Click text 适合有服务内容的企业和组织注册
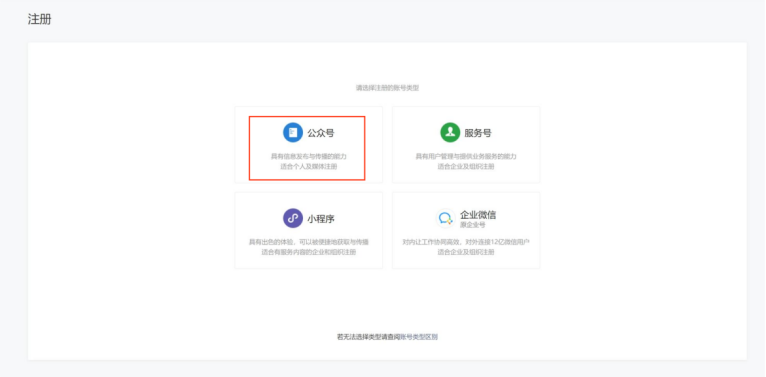766x377 pixels. pos(309,252)
